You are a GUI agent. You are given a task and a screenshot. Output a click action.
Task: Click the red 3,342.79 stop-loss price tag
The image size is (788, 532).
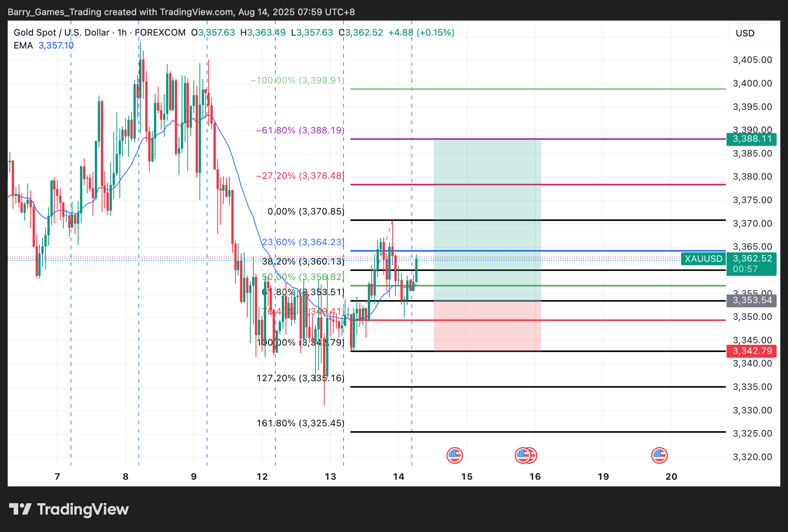[x=751, y=351]
